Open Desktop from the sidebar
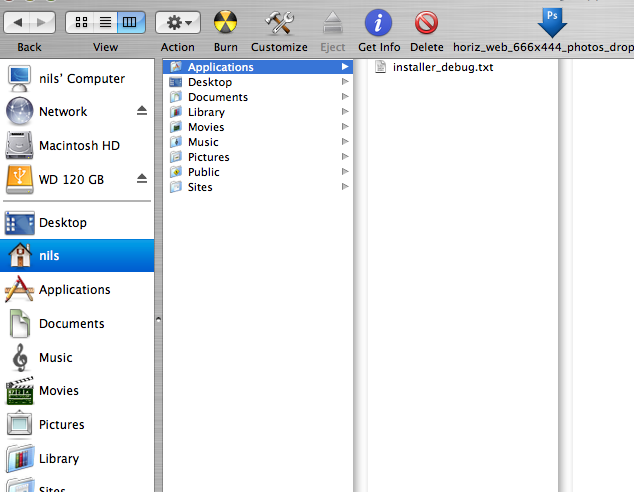 77,222
